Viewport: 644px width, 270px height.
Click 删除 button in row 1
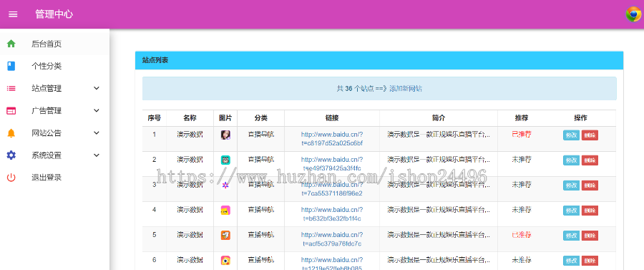[x=590, y=135]
